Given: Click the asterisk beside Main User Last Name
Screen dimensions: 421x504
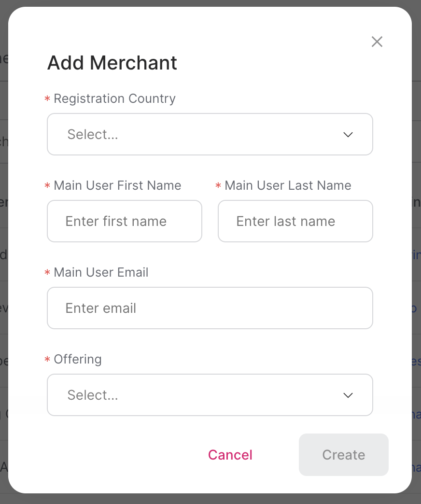Looking at the screenshot, I should point(218,186).
